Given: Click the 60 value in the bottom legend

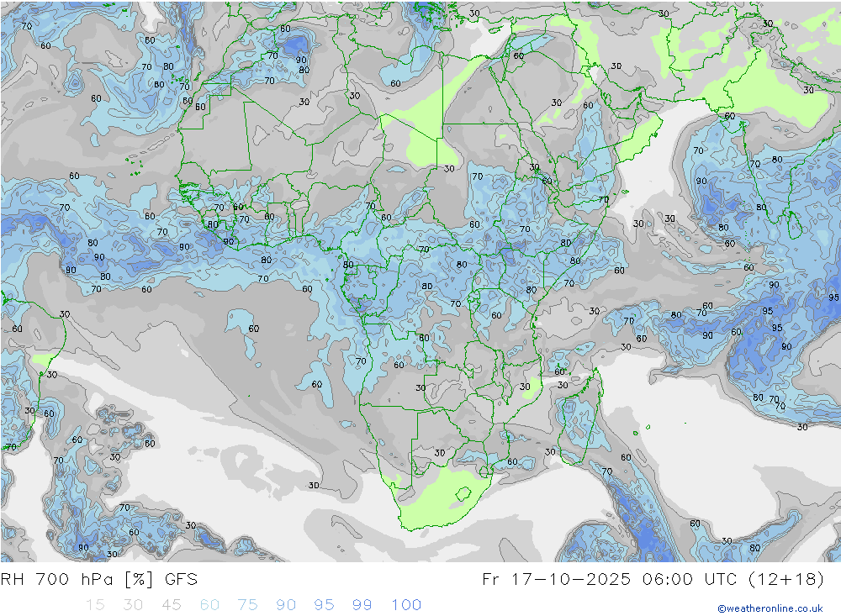Looking at the screenshot, I should tap(209, 605).
